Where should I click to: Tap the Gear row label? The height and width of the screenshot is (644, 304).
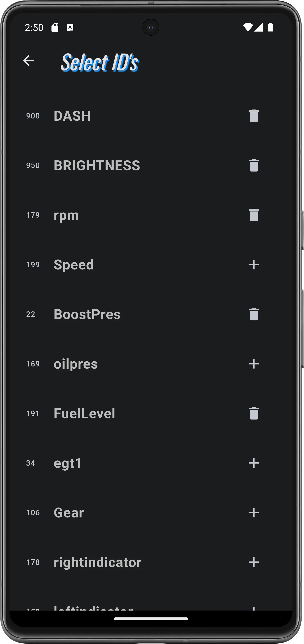pos(69,513)
